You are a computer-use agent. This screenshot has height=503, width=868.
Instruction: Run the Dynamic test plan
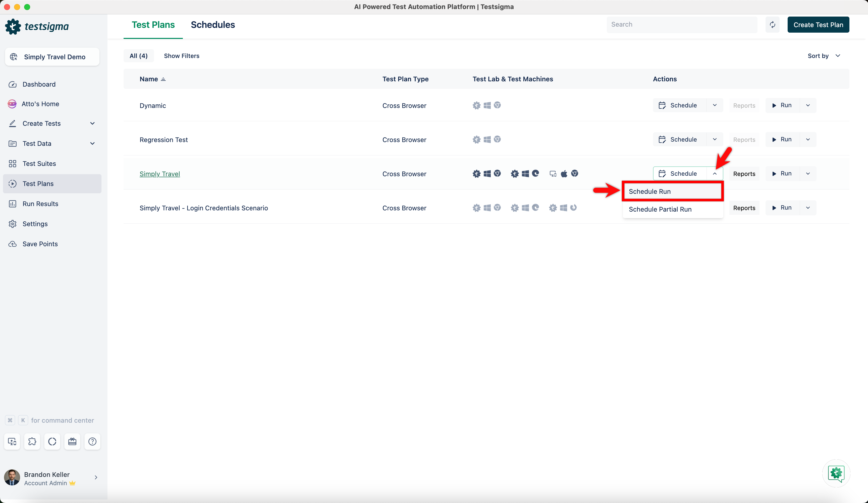click(x=782, y=105)
